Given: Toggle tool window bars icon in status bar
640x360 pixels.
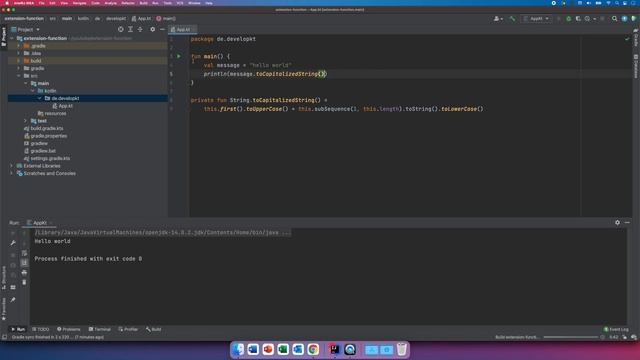Looking at the screenshot, I should pyautogui.click(x=4, y=337).
